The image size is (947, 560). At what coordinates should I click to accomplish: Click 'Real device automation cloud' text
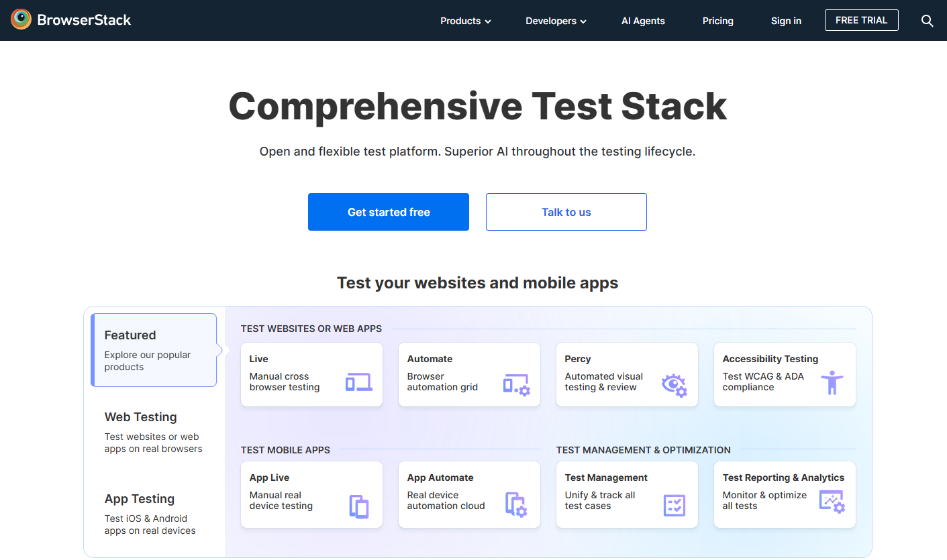click(446, 500)
